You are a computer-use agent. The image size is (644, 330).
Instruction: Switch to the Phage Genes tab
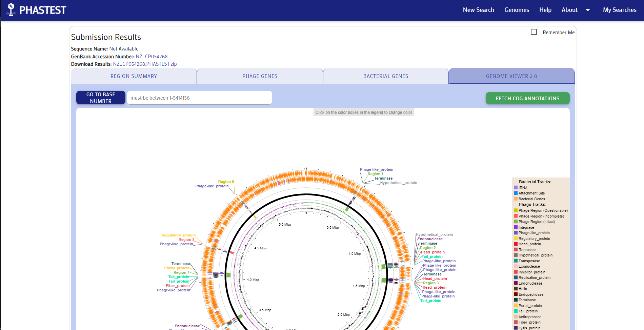260,76
